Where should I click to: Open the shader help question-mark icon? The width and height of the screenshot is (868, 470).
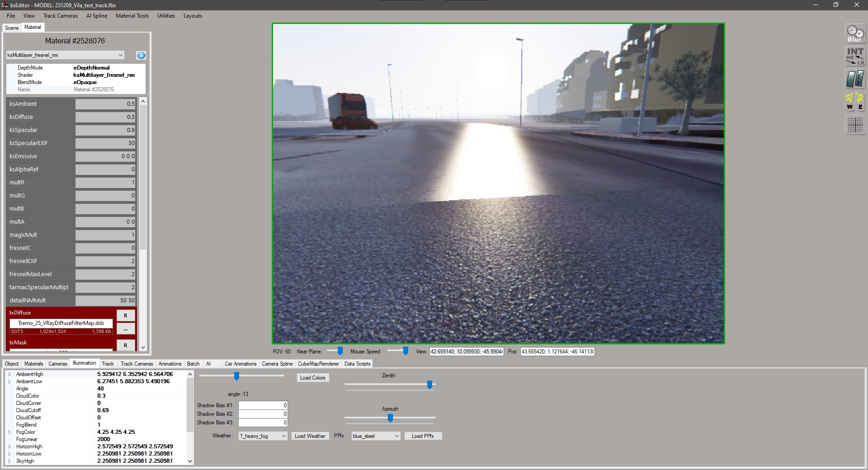pos(141,55)
